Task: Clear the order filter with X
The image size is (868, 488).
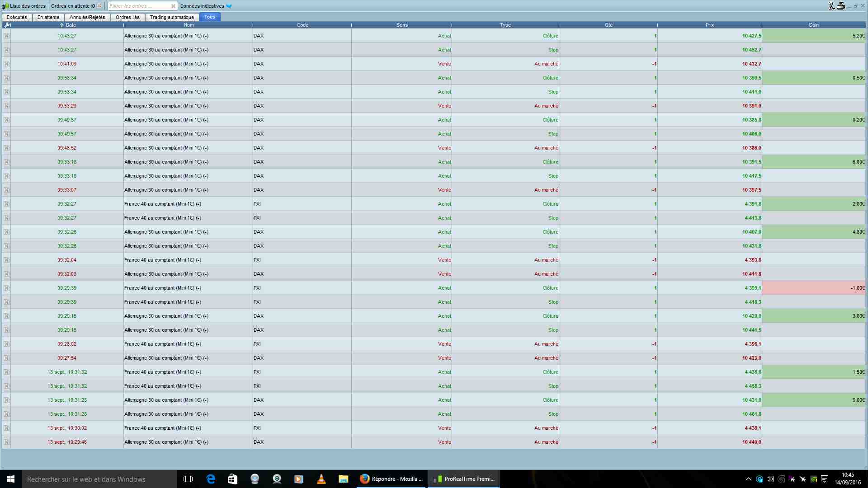Action: tap(173, 6)
